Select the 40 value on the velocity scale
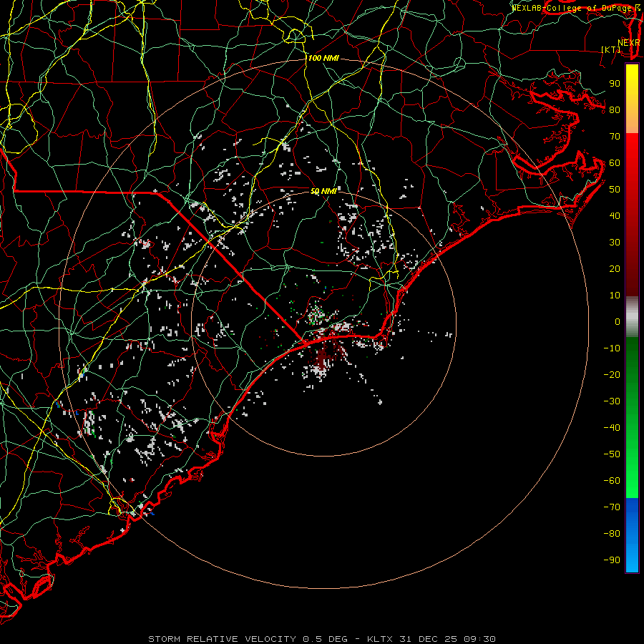644x644 pixels. coord(615,216)
